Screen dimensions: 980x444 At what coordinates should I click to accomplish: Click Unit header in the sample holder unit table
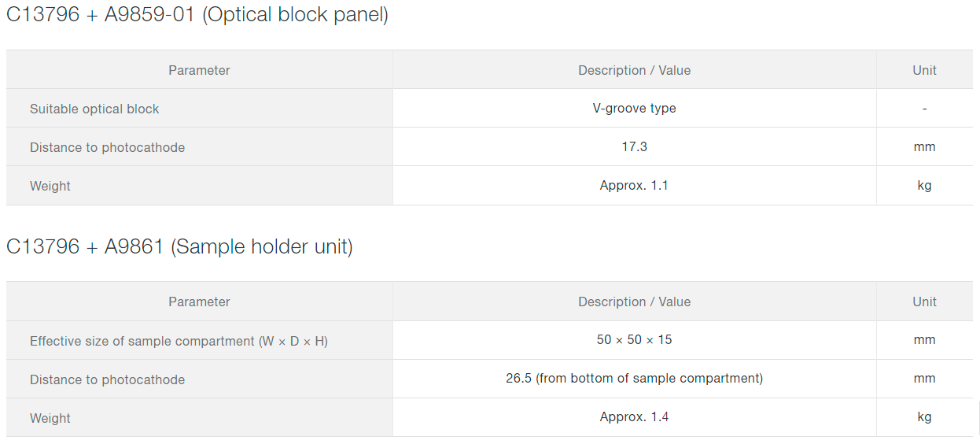coord(924,302)
